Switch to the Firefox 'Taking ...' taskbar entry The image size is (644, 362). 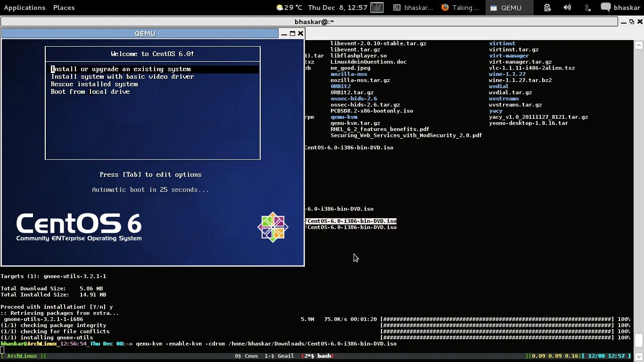(461, 8)
